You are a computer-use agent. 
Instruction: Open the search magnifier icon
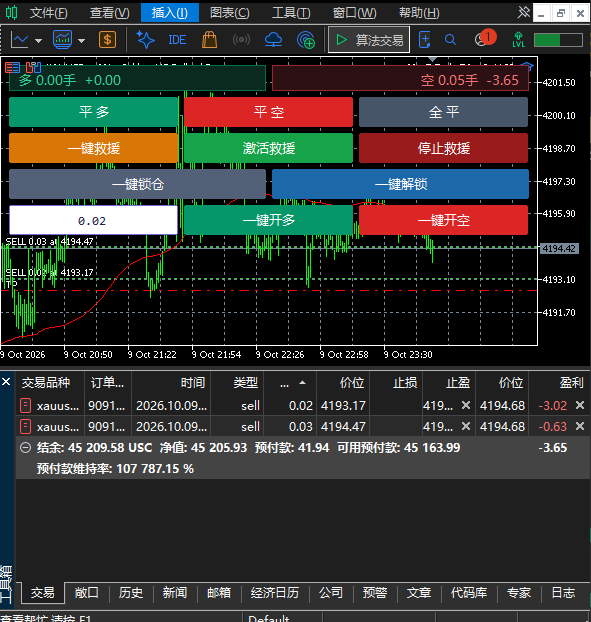pos(450,40)
